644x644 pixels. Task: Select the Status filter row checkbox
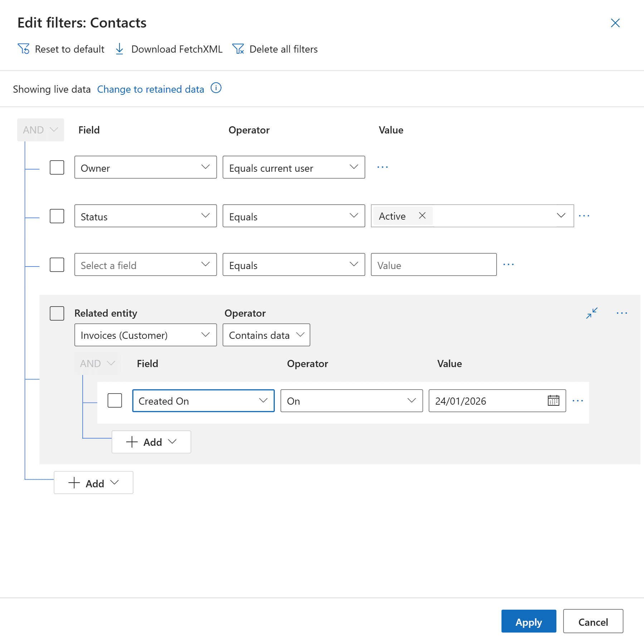click(x=57, y=216)
